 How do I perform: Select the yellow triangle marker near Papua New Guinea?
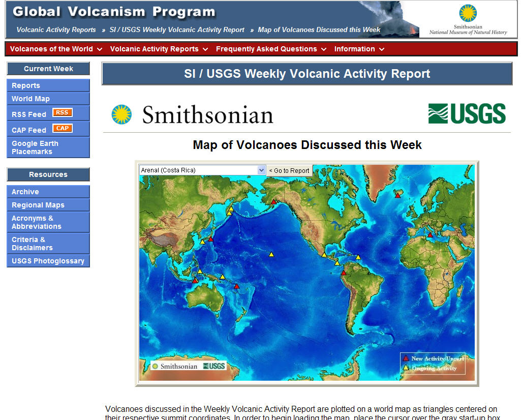(x=223, y=277)
